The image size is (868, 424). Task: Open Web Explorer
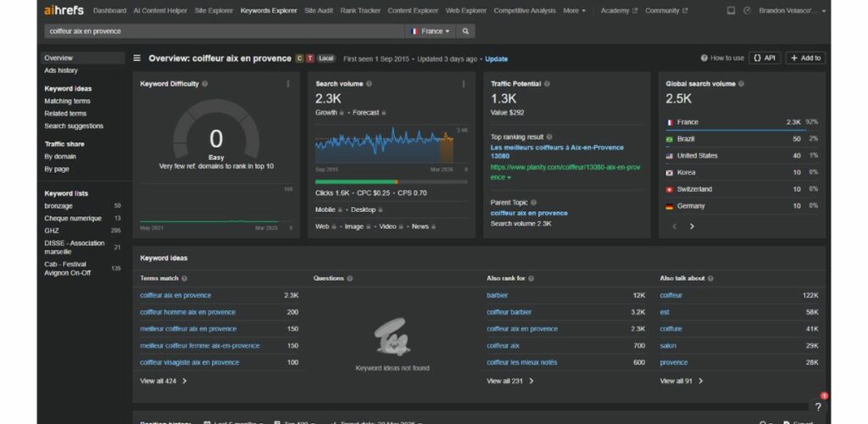[x=466, y=10]
